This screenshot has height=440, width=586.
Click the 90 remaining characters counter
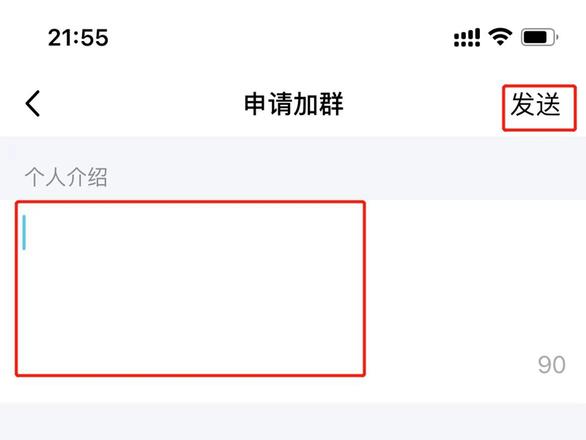(x=551, y=364)
